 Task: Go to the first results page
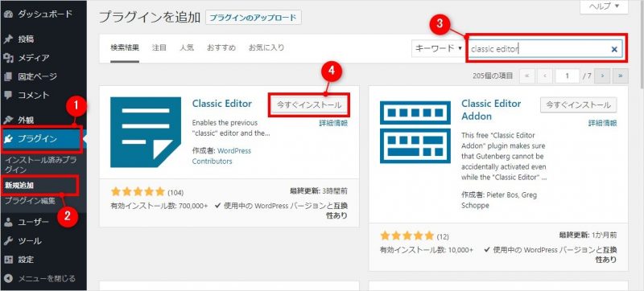click(x=527, y=76)
